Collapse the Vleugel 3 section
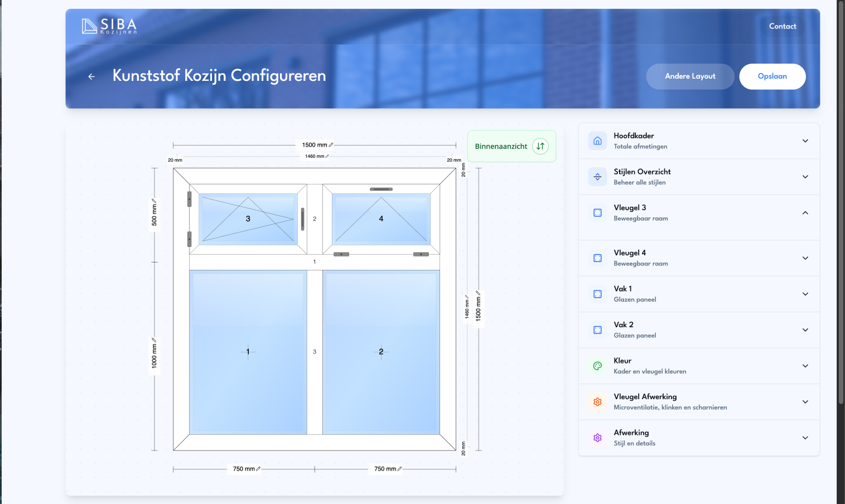 pyautogui.click(x=805, y=212)
